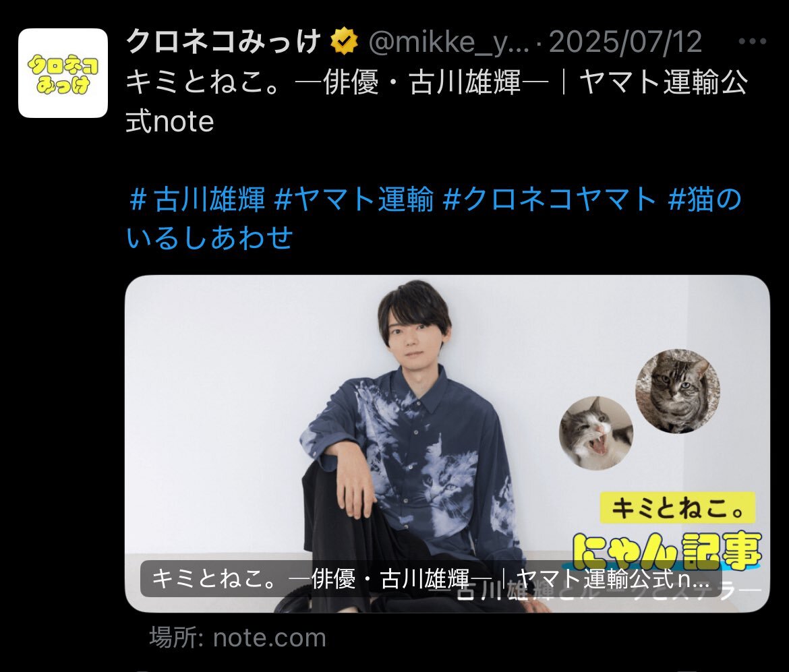Open the #猫のいるしあわせ hashtag
789x672 pixels.
pyautogui.click(x=434, y=218)
